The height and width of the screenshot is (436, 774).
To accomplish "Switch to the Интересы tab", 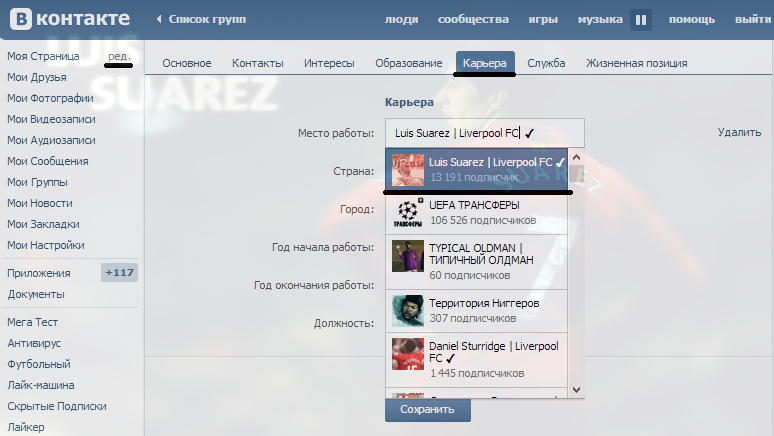I will tap(329, 63).
